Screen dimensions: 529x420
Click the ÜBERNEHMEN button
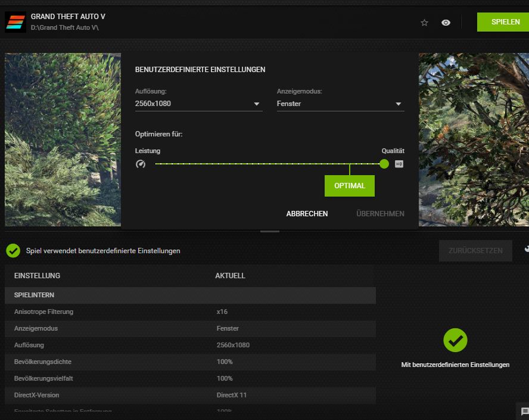click(x=380, y=213)
